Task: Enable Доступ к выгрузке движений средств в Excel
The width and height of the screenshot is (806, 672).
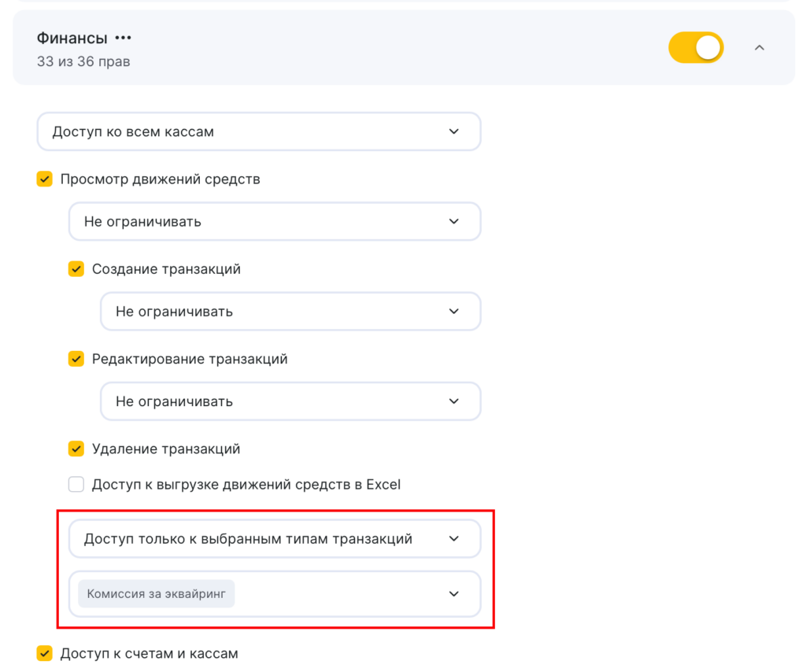Action: (x=76, y=485)
